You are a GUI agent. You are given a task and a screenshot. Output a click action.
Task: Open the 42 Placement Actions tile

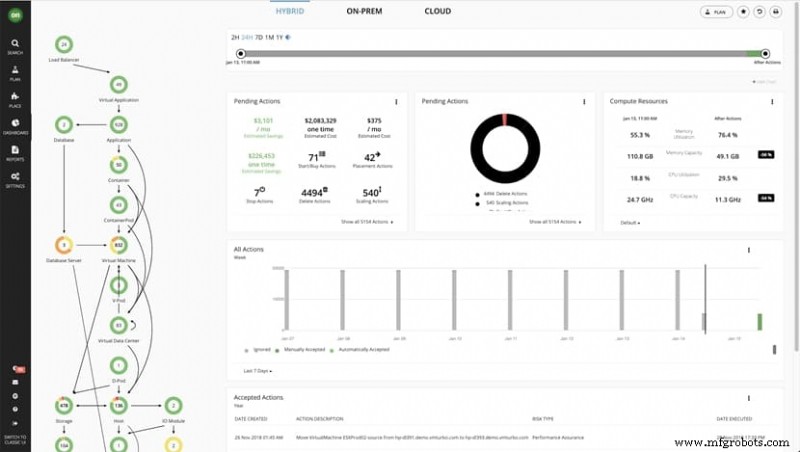point(372,160)
